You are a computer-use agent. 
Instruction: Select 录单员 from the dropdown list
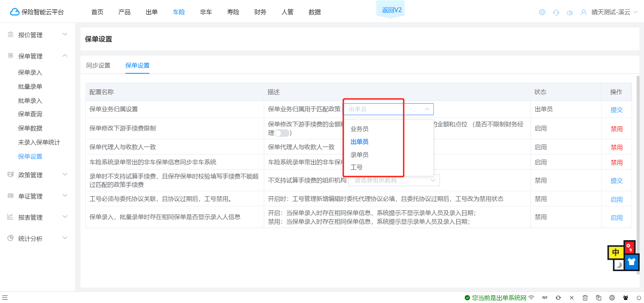359,155
